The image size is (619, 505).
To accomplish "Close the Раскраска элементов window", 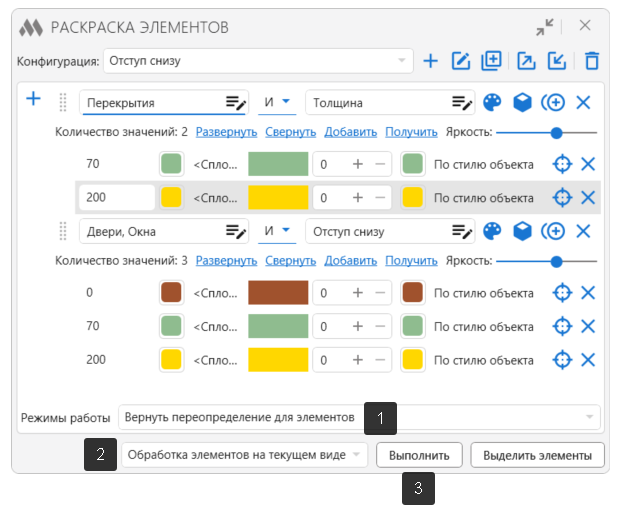I will 585,25.
